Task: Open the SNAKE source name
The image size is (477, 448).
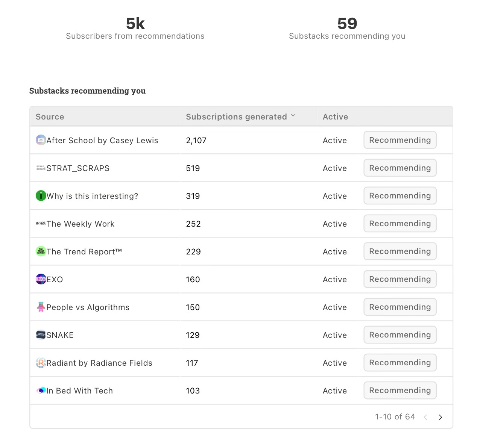Action: 60,335
